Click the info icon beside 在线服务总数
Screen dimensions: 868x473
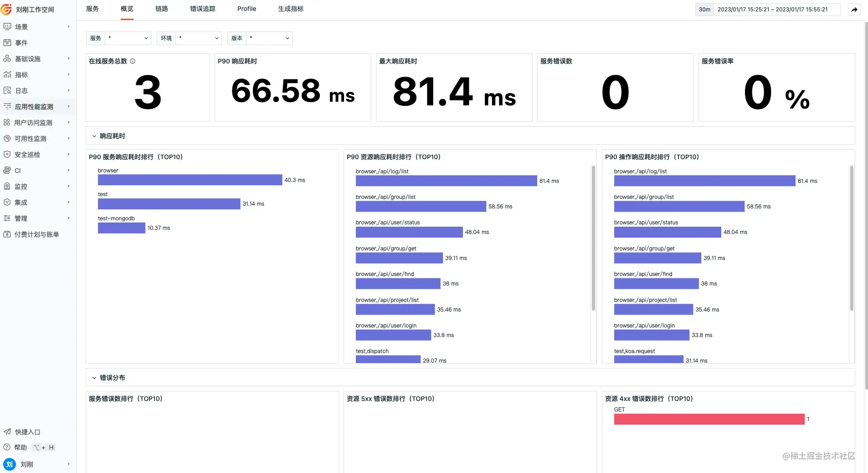click(133, 61)
